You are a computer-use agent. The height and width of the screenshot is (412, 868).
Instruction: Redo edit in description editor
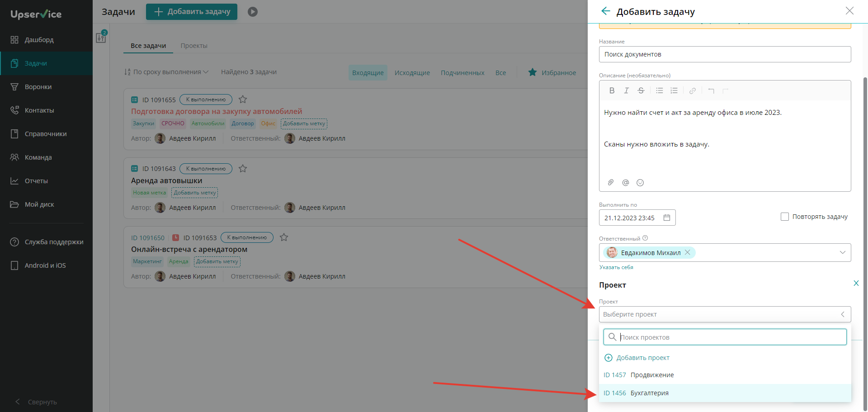pos(726,91)
